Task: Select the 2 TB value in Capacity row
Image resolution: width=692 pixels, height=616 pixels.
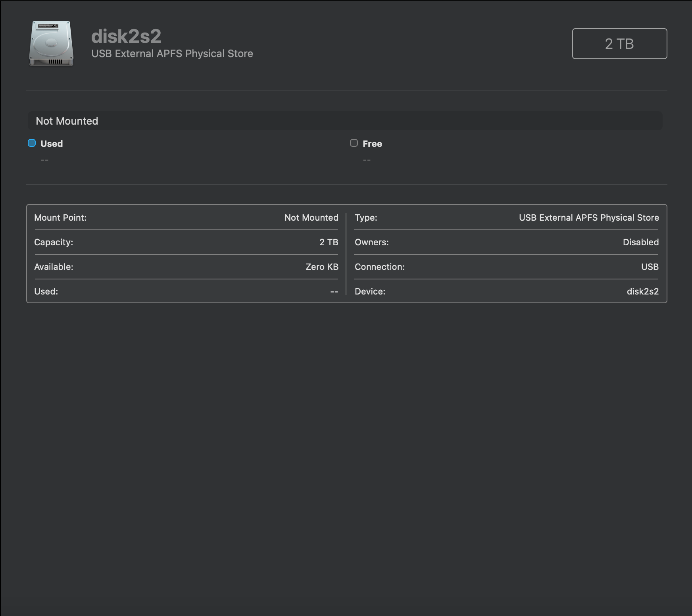Action: coord(329,242)
